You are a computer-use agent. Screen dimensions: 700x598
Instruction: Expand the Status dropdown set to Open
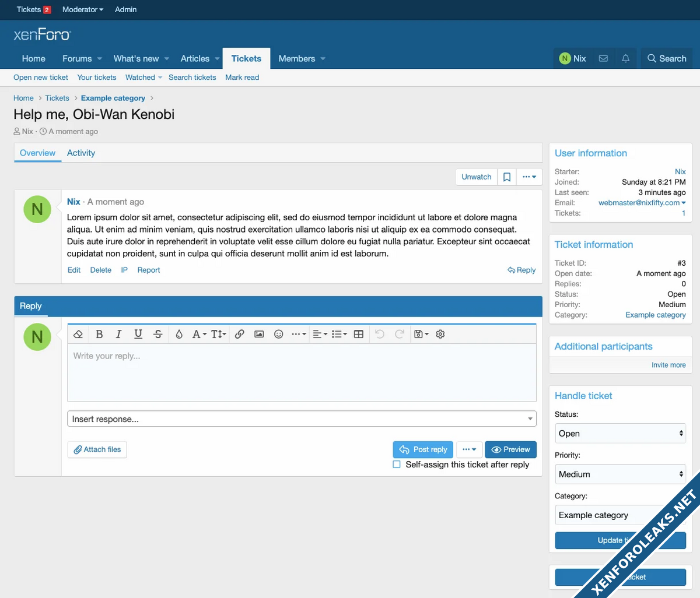coord(620,434)
